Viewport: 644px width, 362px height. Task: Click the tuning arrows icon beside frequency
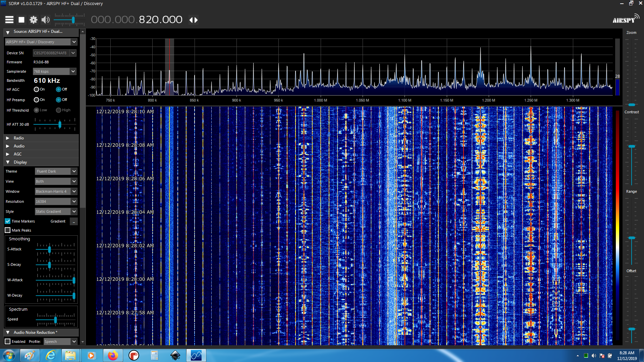tap(194, 20)
